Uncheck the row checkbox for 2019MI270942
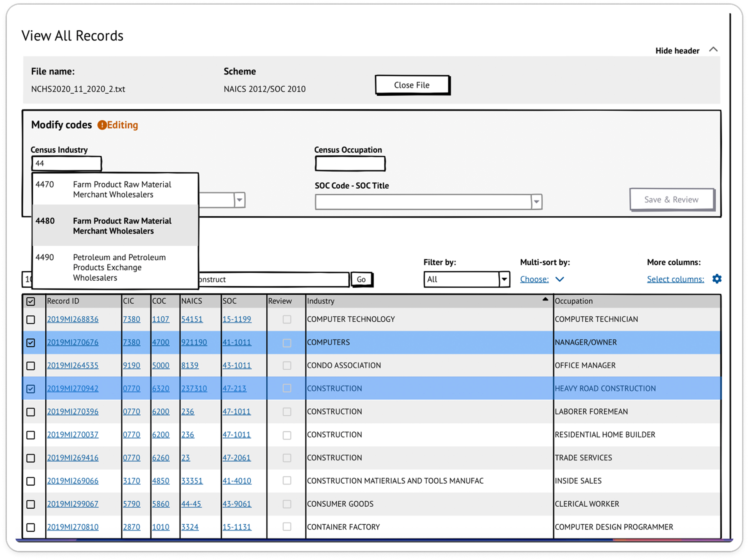Screen dimensions: 749x560 (x=30, y=389)
